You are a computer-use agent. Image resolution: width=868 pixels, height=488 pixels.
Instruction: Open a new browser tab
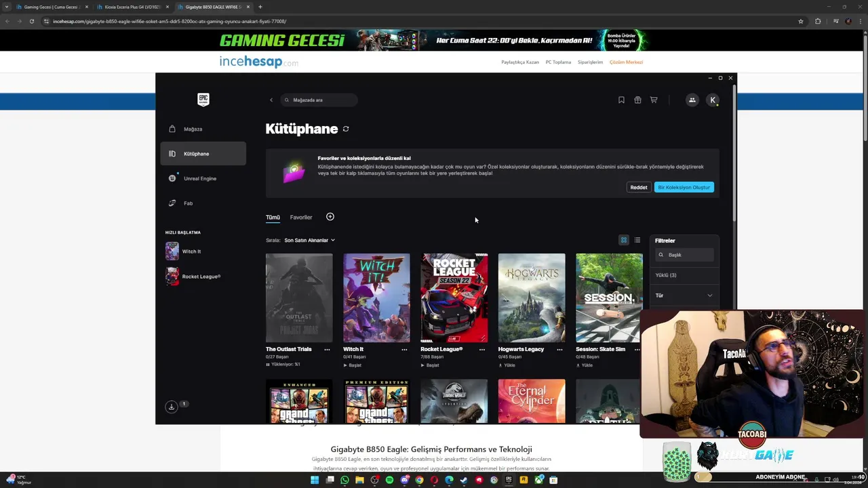(260, 7)
